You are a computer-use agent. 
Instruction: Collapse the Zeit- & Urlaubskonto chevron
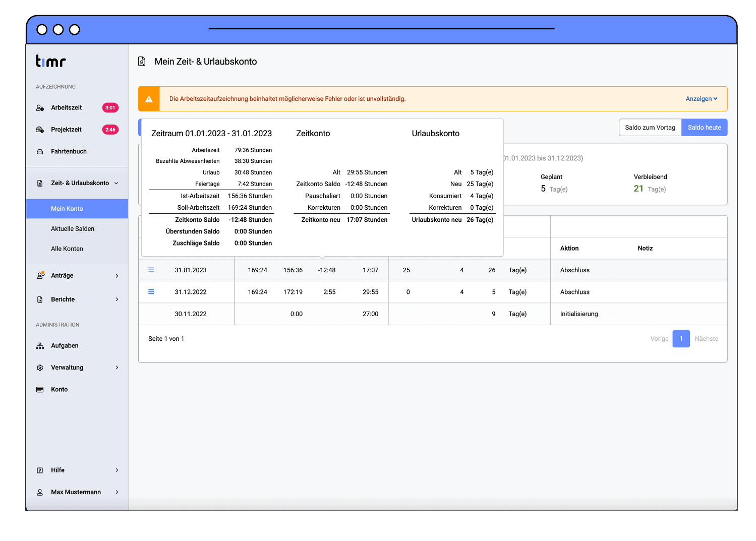tap(117, 183)
